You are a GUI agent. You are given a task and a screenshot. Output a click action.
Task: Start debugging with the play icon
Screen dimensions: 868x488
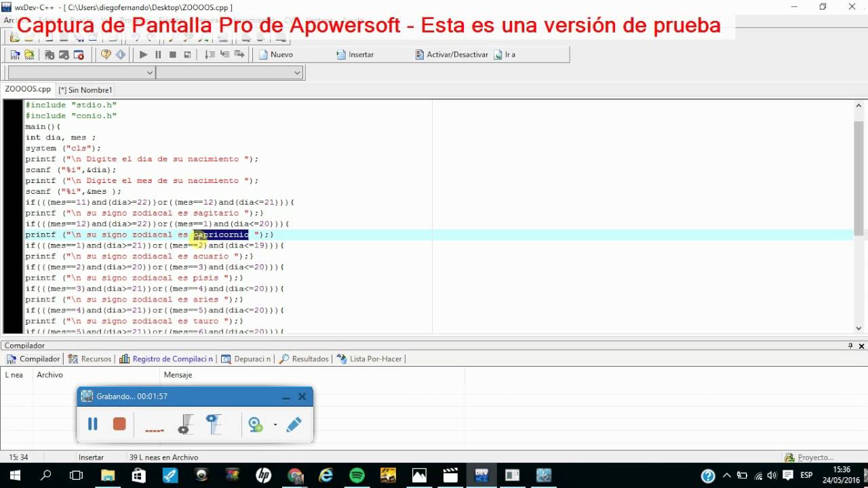[143, 55]
